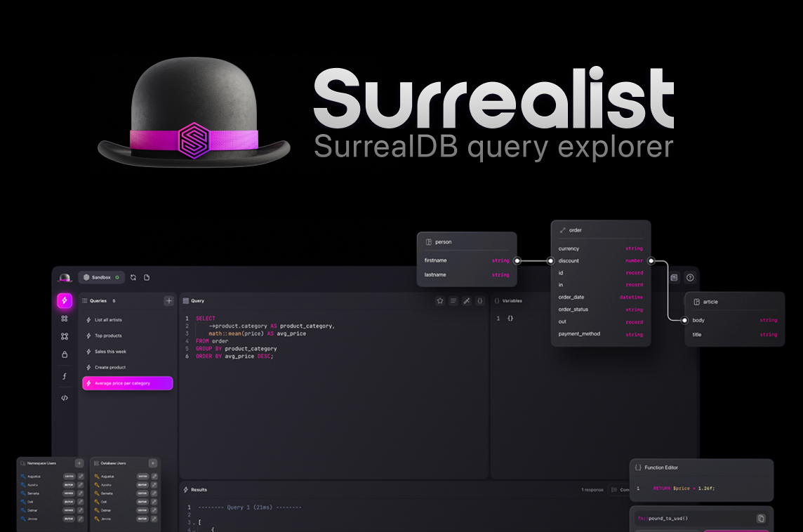Click the person firstname connector node
Viewport: 803px width, 532px height.
click(x=517, y=260)
